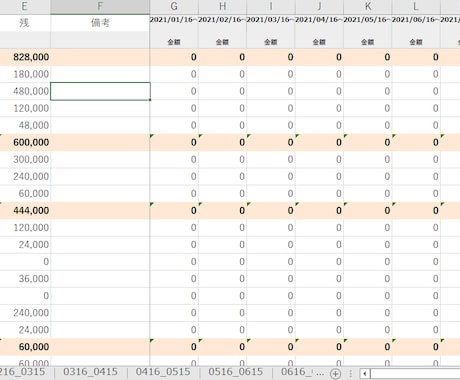Add a new sheet with the plus icon
The width and height of the screenshot is (460, 380).
coord(335,373)
